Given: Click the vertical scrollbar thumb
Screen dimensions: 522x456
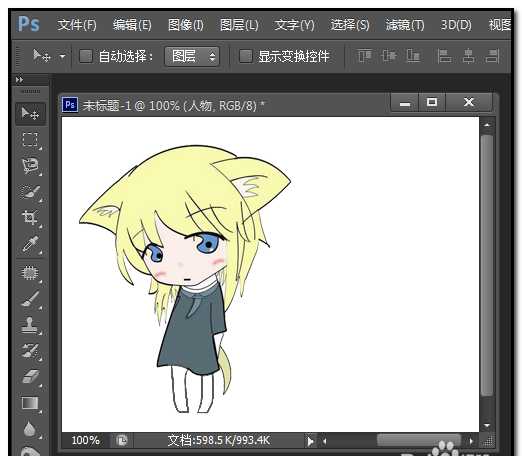Looking at the screenshot, I should coord(487,265).
